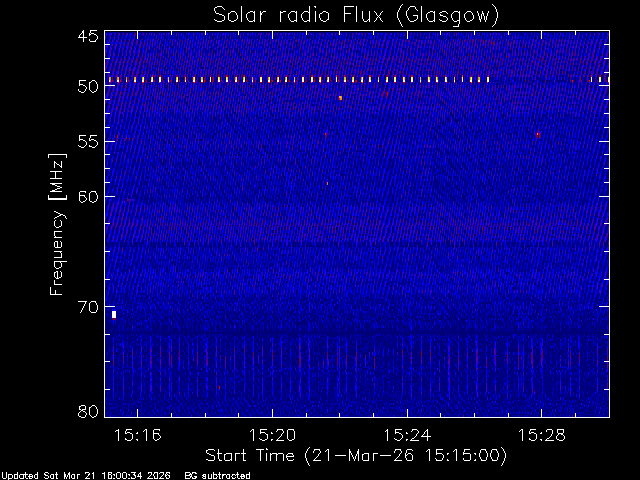The width and height of the screenshot is (640, 480).
Task: Select the 45 frequency tick label
Action: (88, 36)
